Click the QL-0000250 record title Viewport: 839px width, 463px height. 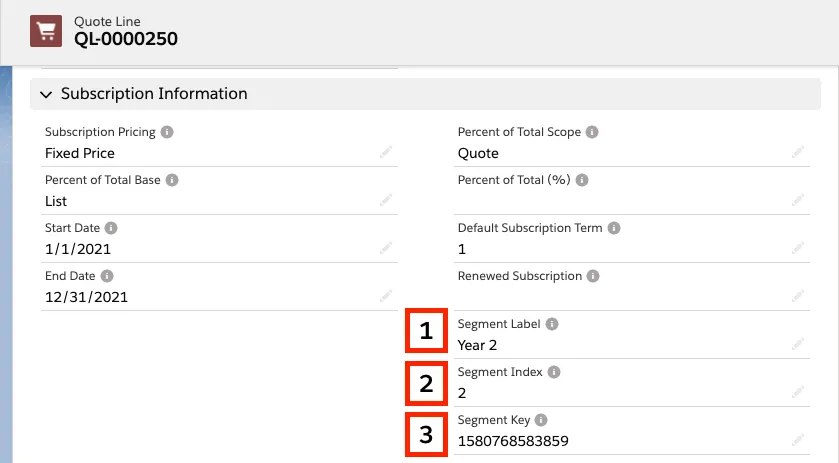coord(126,39)
